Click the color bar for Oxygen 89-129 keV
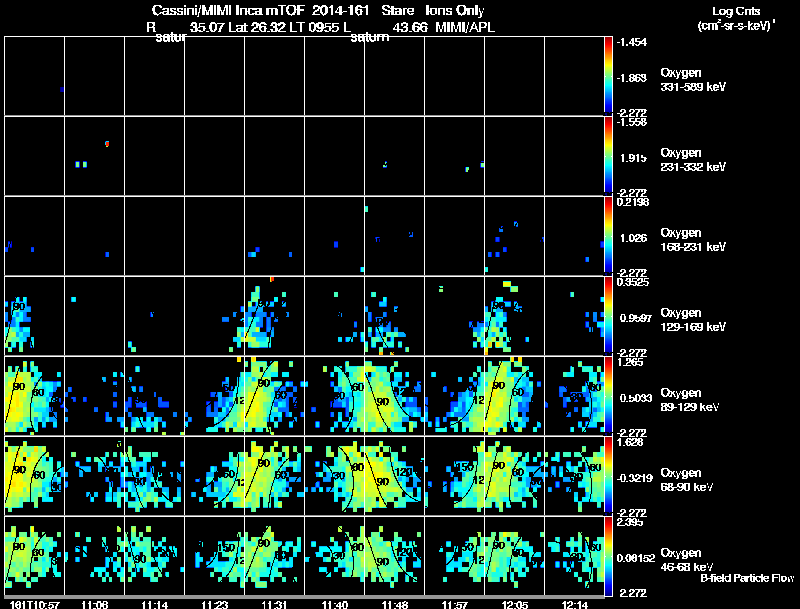800x609 pixels. pos(608,396)
